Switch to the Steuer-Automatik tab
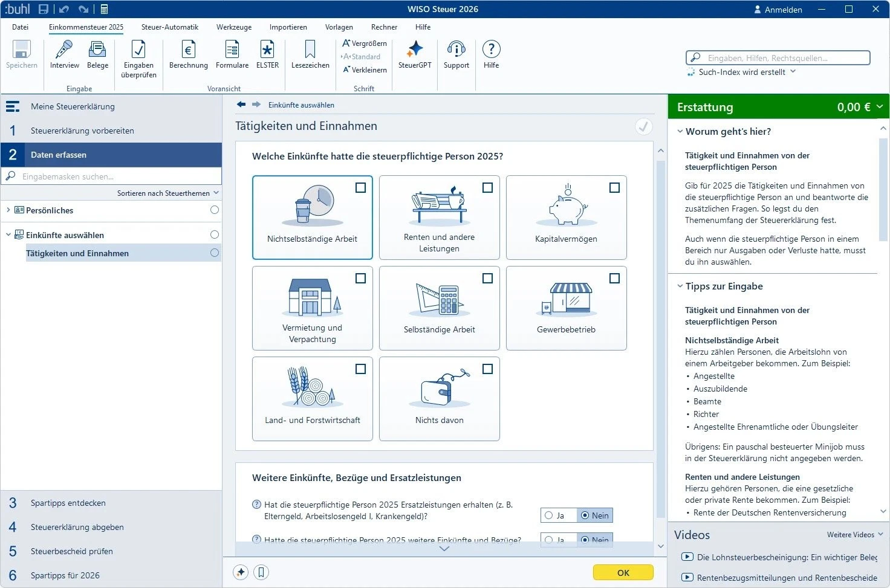Screen dimensions: 890x588 169,27
